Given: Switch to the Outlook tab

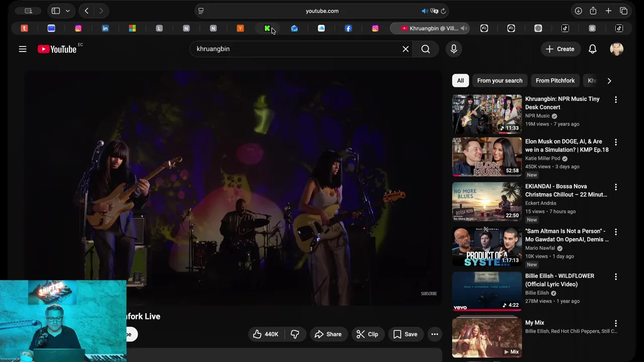Looking at the screenshot, I should coord(294,28).
